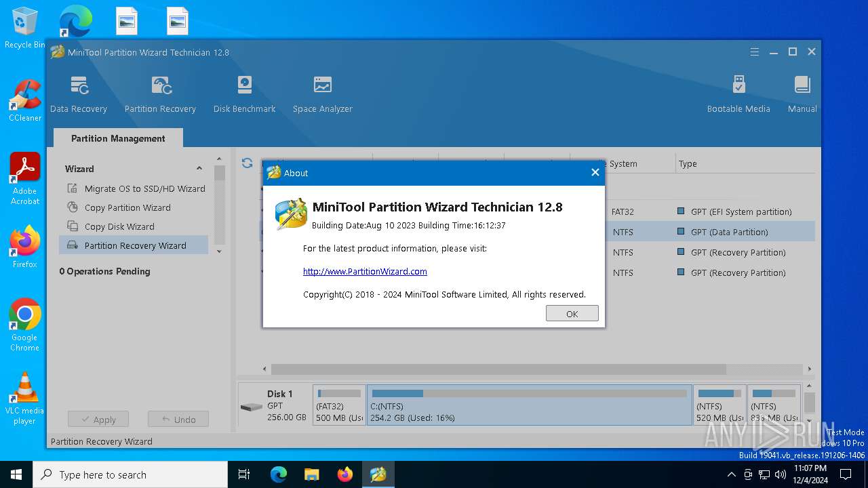Open the Space Analyzer tool
Screen dimensions: 868x488
323,94
